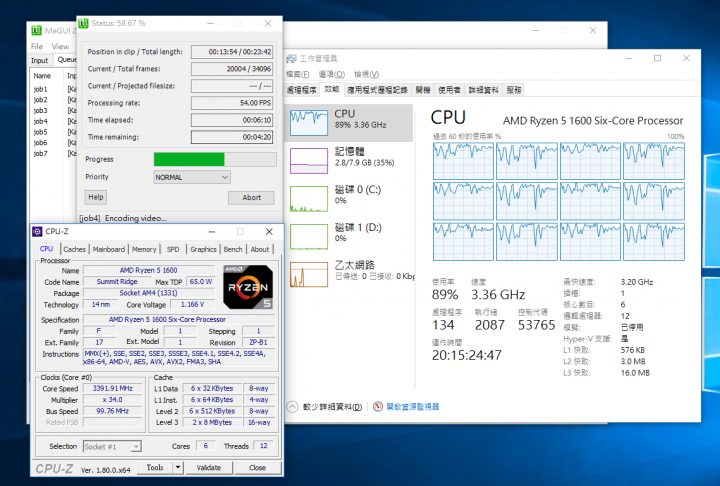
Task: Click the Resource Monitor icon in Task Manager
Action: (377, 407)
